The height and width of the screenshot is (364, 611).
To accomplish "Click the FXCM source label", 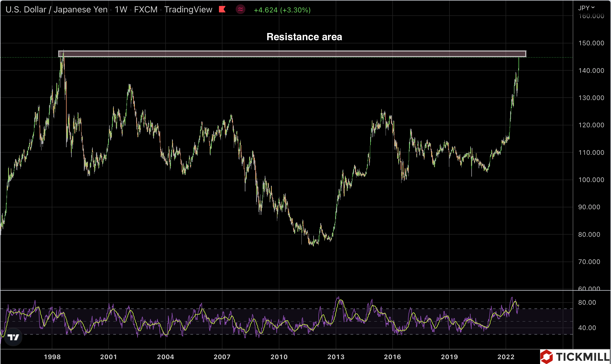I will tap(146, 10).
